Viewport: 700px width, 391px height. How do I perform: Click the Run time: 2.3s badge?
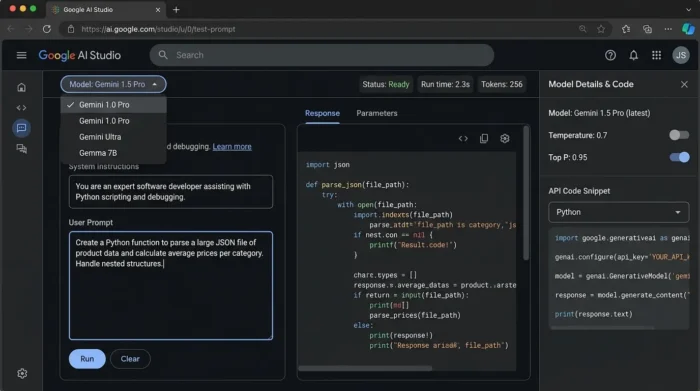[445, 84]
